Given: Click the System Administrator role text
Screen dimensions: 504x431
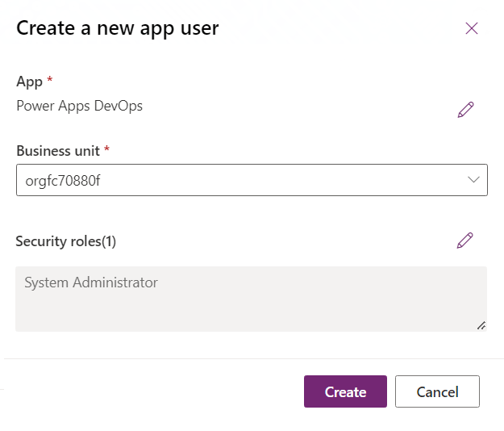Looking at the screenshot, I should click(91, 282).
